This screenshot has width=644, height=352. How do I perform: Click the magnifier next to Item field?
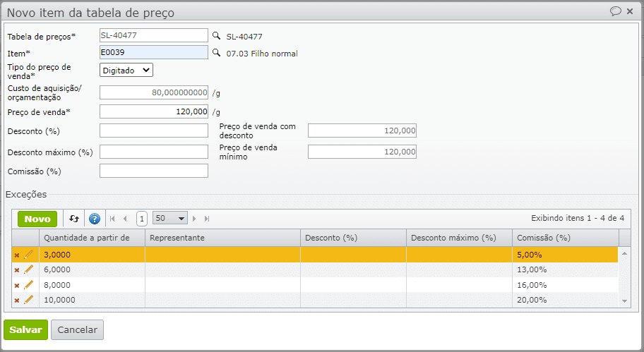click(x=216, y=53)
